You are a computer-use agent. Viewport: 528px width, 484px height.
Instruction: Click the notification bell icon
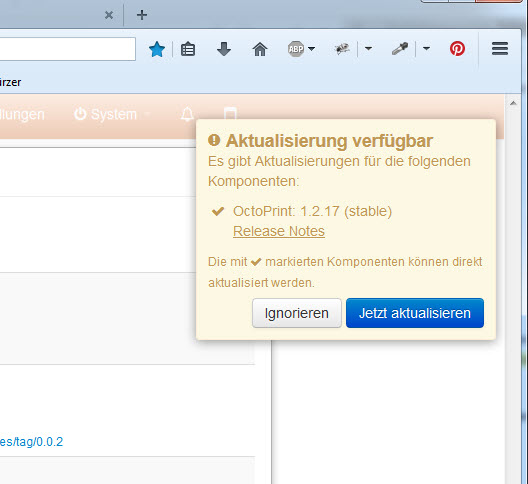pyautogui.click(x=187, y=115)
